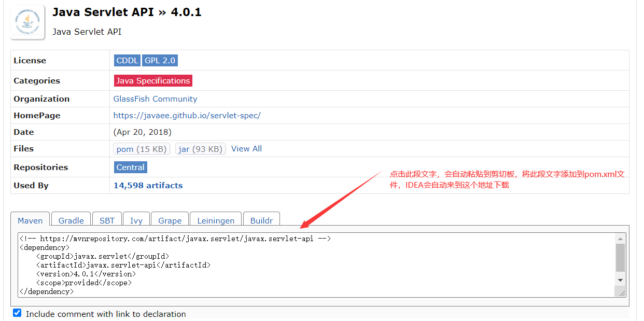Select the Ivy tab
This screenshot has height=321, width=644.
click(136, 220)
